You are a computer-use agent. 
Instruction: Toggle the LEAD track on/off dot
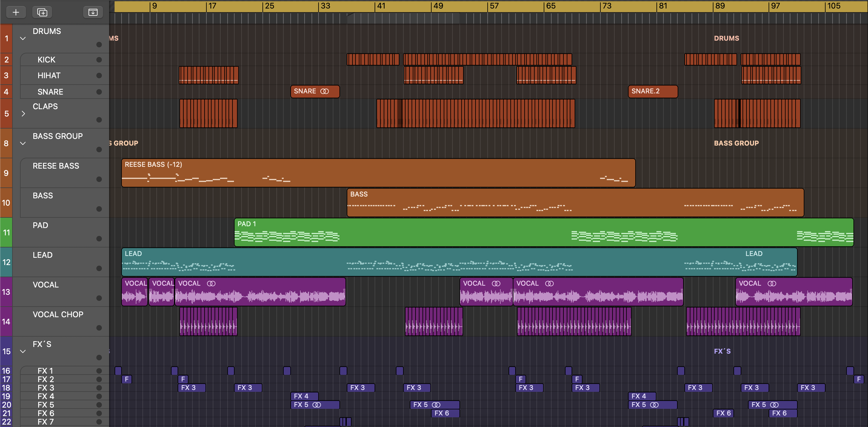pyautogui.click(x=99, y=268)
